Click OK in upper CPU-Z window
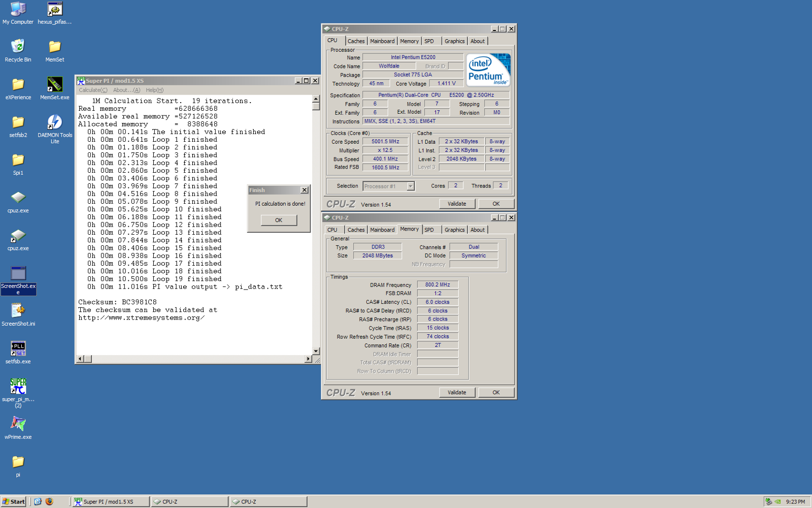812x508 pixels. tap(496, 204)
